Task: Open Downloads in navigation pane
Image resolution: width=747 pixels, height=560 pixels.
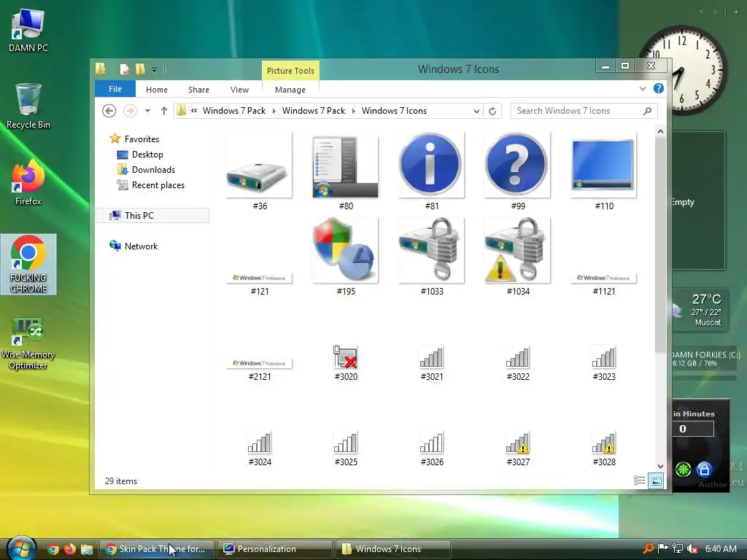Action: (x=153, y=169)
